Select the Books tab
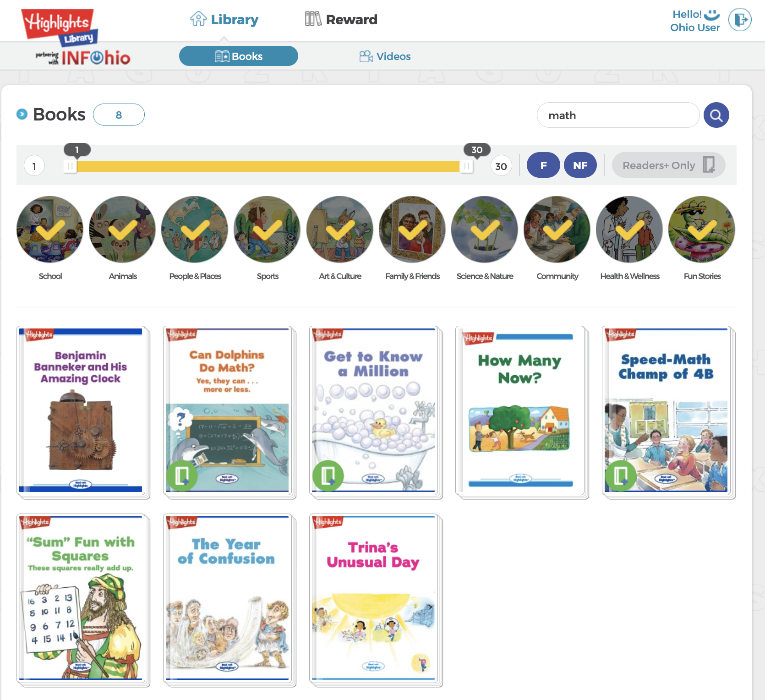This screenshot has width=765, height=700. (239, 56)
